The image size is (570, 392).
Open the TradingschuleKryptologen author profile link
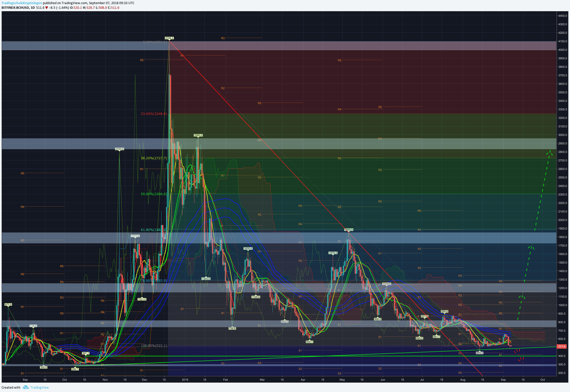(x=22, y=3)
